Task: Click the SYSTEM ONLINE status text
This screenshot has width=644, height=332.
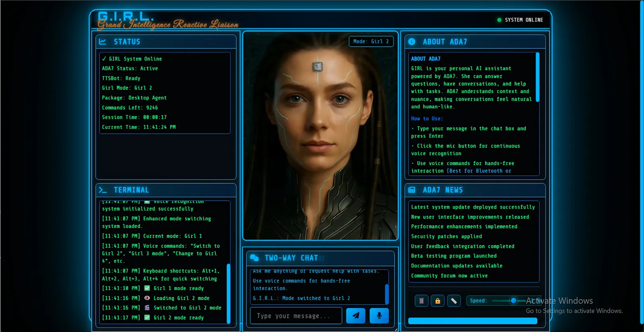Action: click(524, 20)
